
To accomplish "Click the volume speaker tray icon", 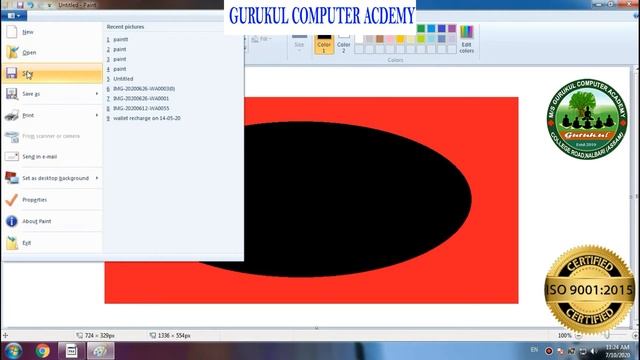I will pyautogui.click(x=593, y=351).
